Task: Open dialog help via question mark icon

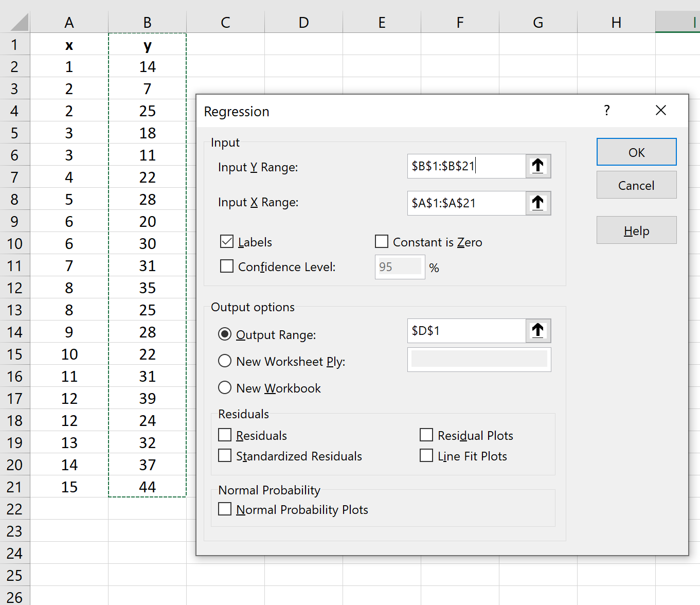Action: (606, 110)
